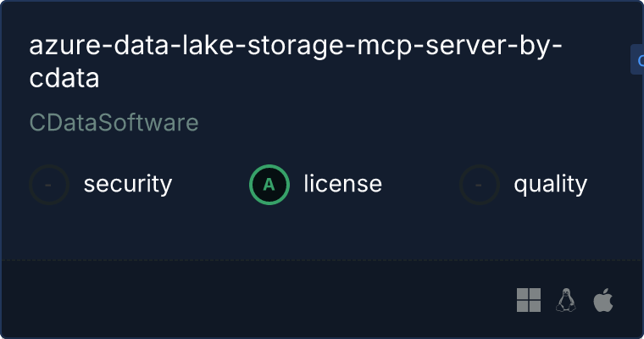Click the Windows platform icon
This screenshot has height=339, width=644.
click(x=529, y=300)
